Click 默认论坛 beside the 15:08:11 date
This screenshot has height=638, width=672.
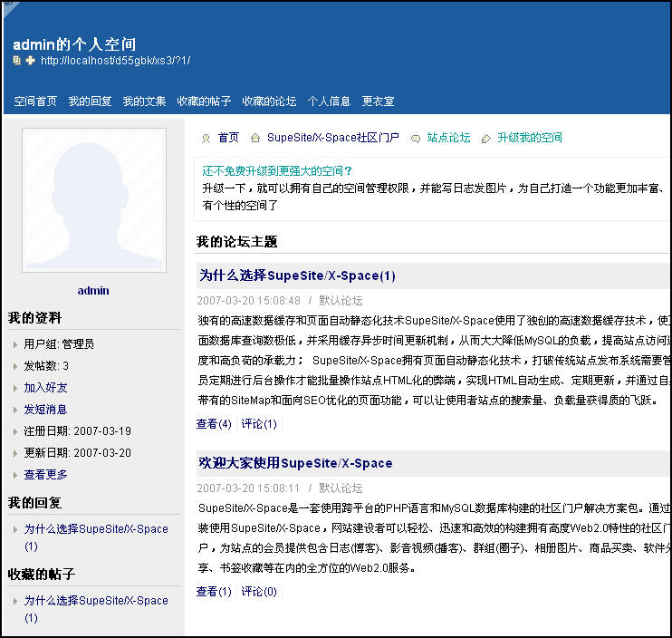[x=341, y=488]
